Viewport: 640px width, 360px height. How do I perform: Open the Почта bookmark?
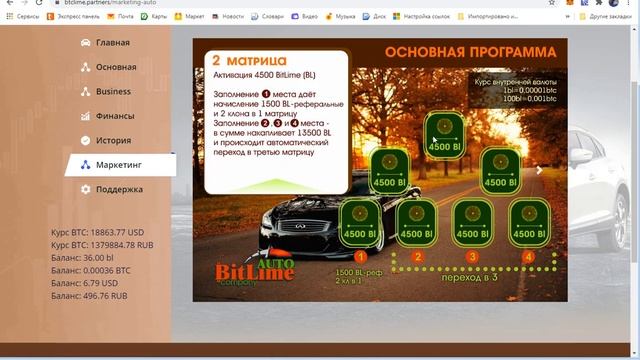coord(120,16)
